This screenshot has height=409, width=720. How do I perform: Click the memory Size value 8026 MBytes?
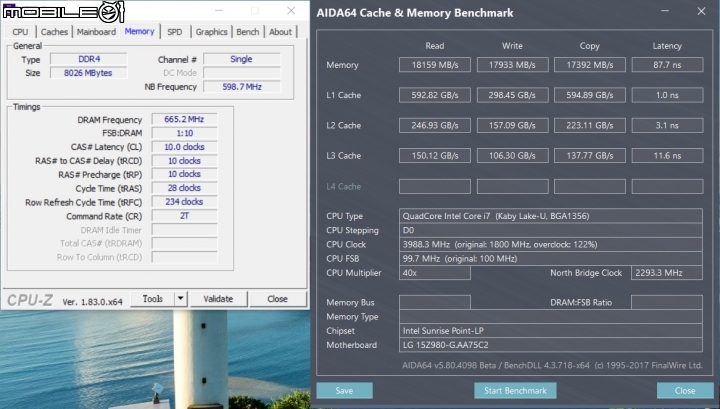coord(89,73)
